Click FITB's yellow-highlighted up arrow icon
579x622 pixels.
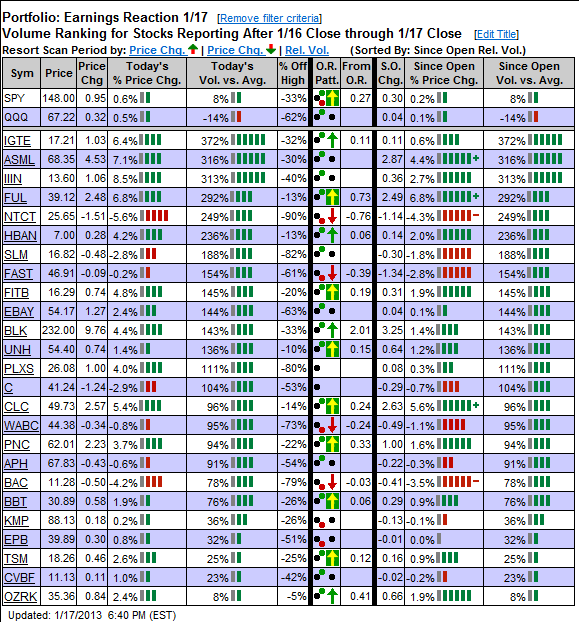coord(332,292)
